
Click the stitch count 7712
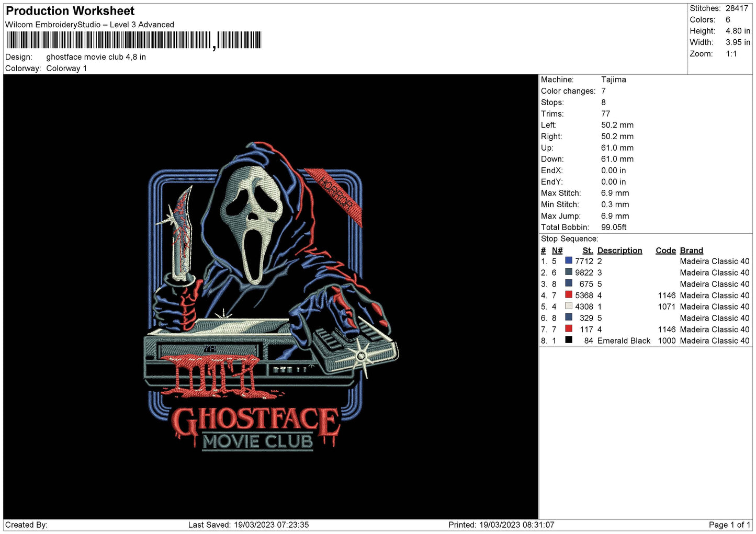pos(584,261)
